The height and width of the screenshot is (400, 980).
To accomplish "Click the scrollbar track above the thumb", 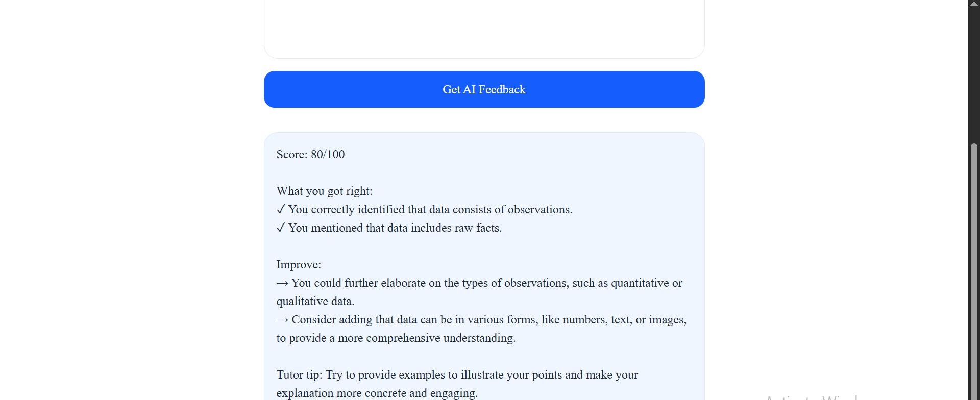I will click(x=974, y=76).
